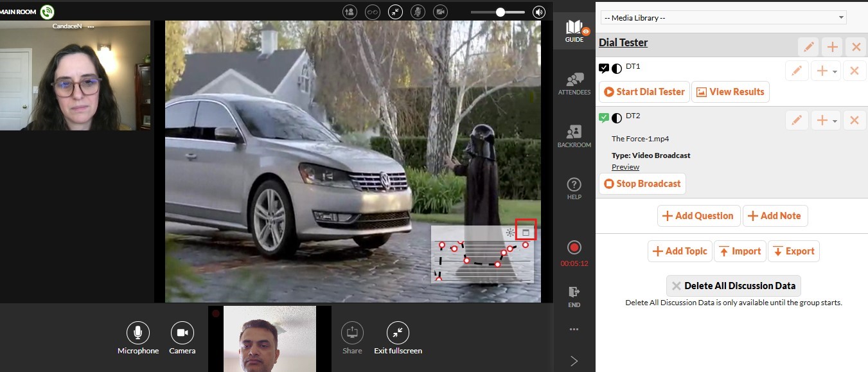Click Add Question button
The height and width of the screenshot is (372, 868).
pos(698,216)
